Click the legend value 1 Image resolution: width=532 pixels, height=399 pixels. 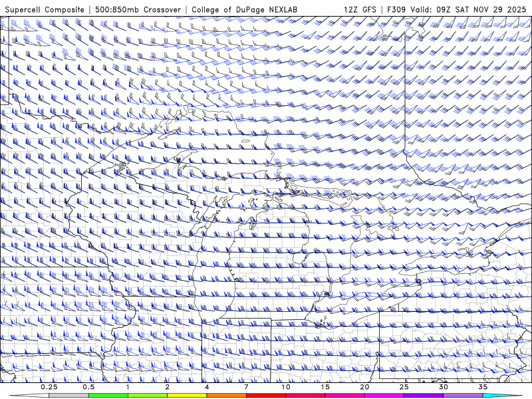[x=128, y=387]
